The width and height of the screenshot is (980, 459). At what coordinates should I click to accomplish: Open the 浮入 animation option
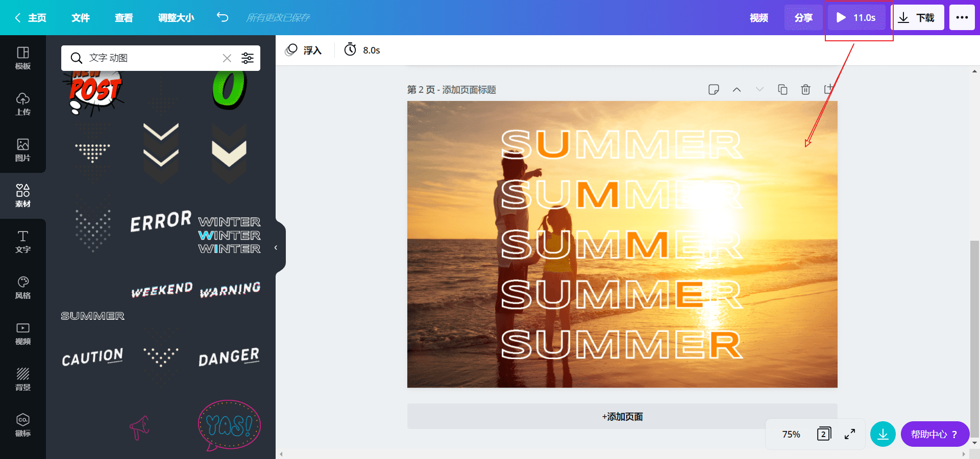304,50
